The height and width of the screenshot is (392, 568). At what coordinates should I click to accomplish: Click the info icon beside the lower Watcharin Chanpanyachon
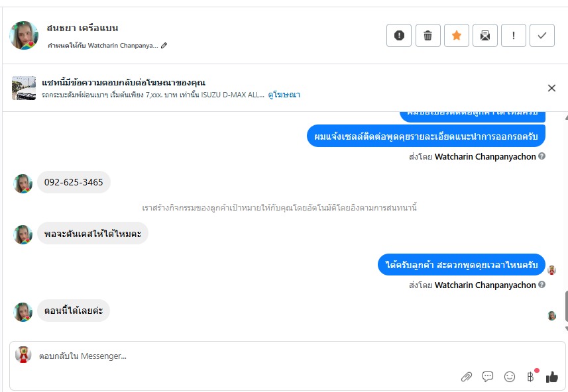(542, 285)
